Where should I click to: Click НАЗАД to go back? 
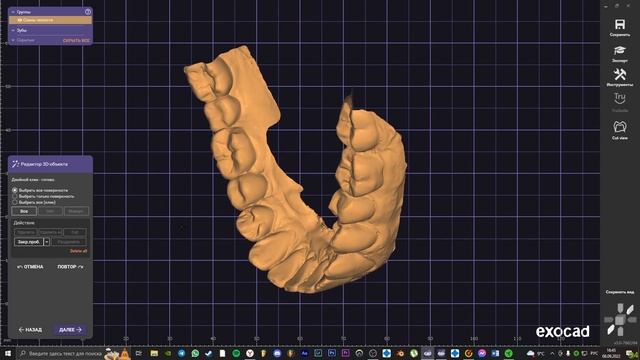coord(30,330)
